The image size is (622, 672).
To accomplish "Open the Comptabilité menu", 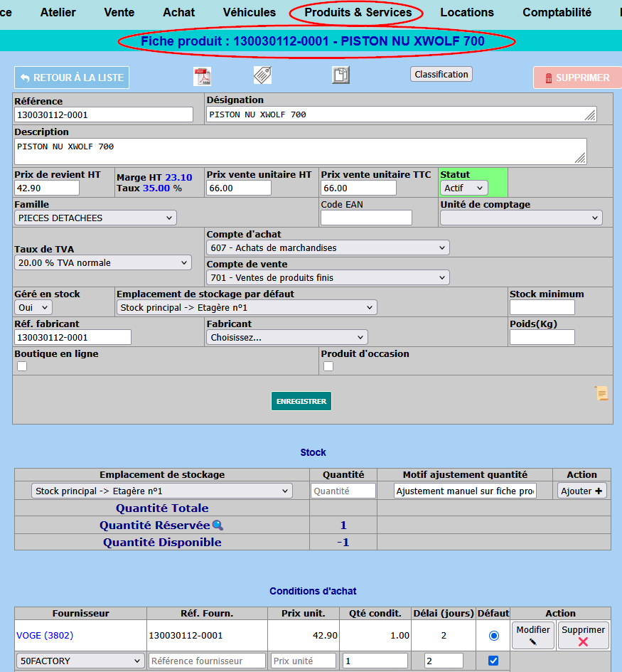I will (x=557, y=12).
